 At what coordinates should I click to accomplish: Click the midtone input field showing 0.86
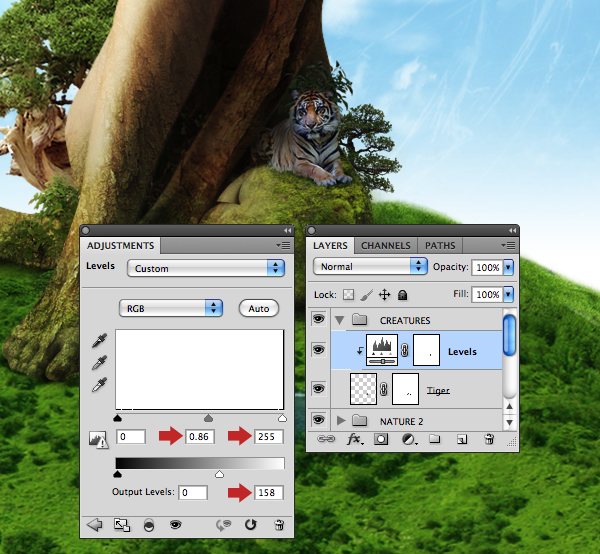point(200,437)
